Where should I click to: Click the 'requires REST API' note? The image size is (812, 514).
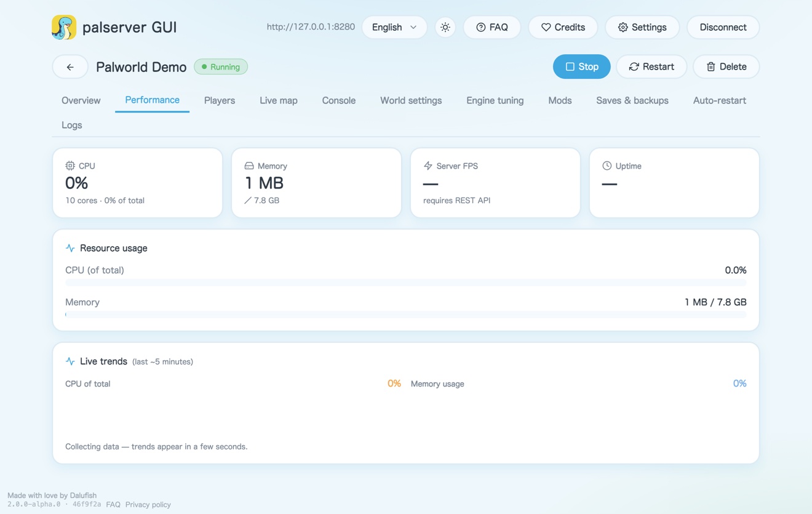click(x=456, y=201)
